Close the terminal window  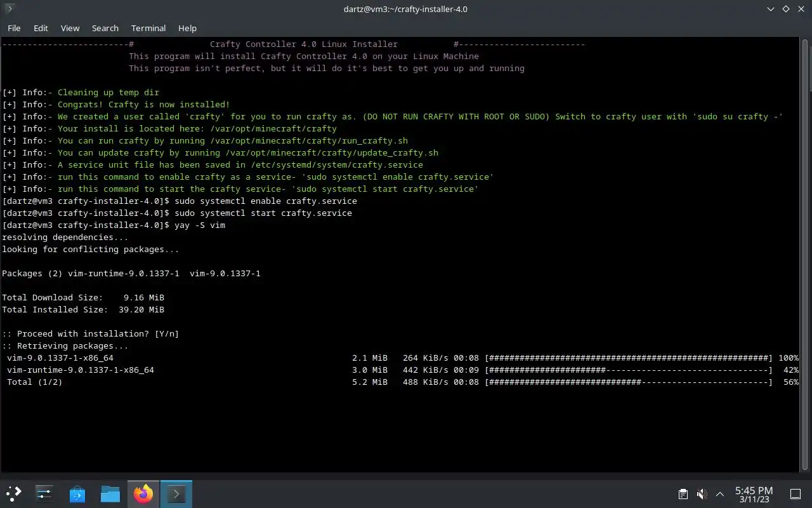click(801, 9)
